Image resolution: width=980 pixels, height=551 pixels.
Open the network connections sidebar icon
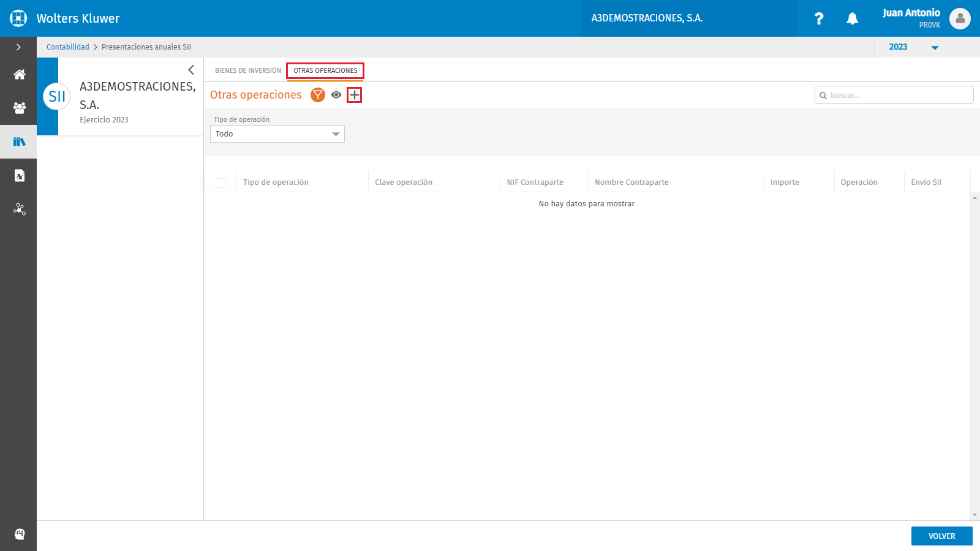[20, 209]
